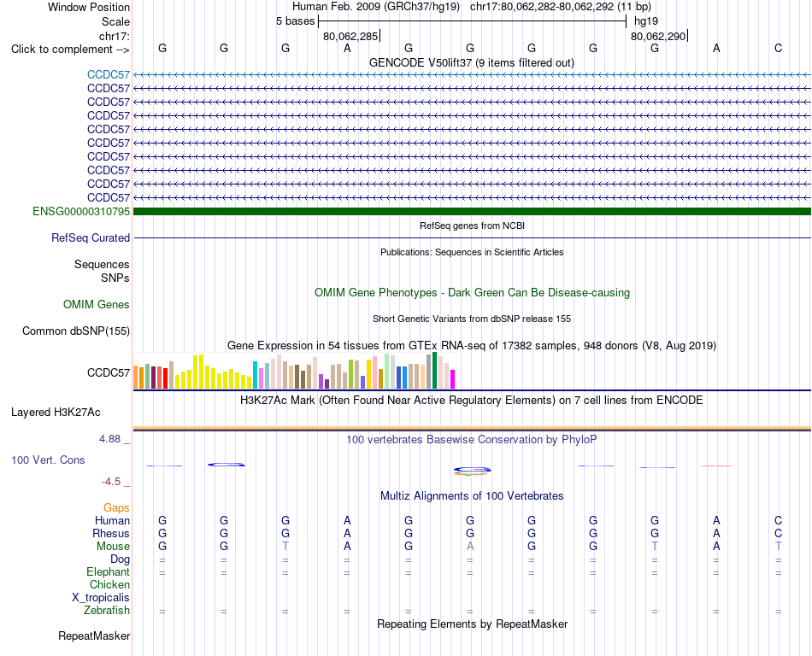Select the multicolored PhyloP mark near chart center

click(x=472, y=471)
